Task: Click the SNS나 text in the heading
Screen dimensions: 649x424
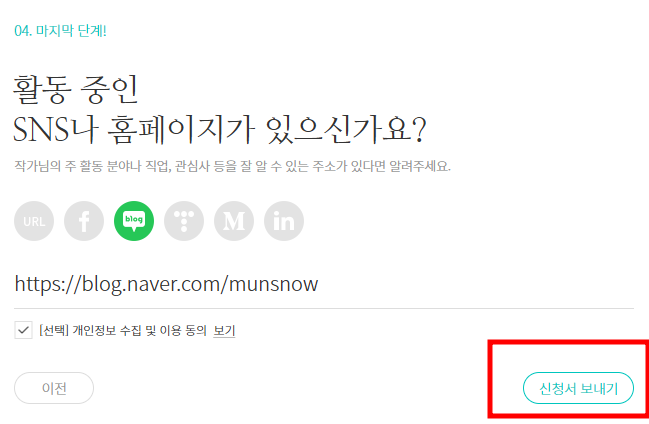Action: 55,130
